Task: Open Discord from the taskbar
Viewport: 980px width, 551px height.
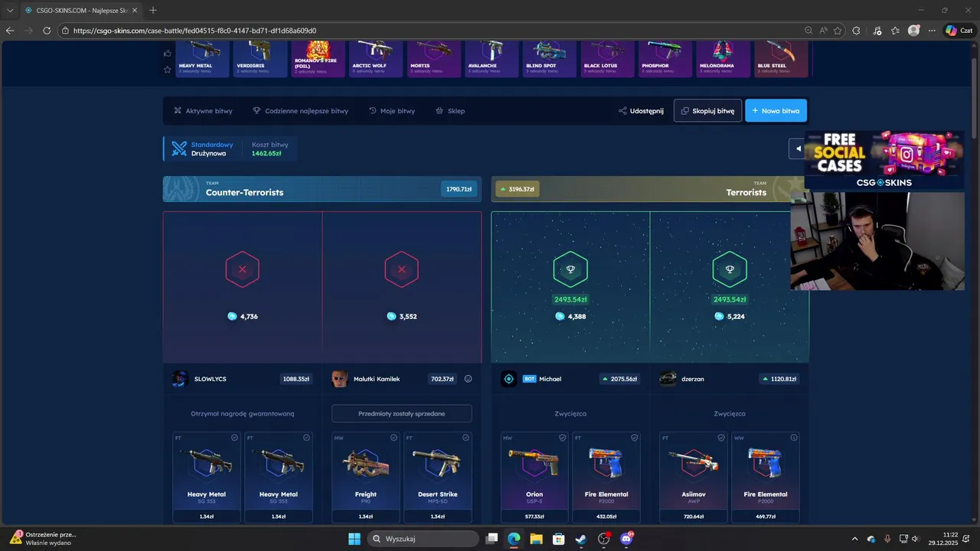Action: [x=626, y=539]
